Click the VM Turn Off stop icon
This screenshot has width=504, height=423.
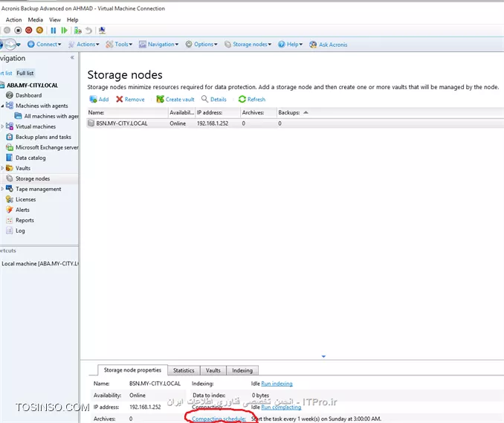click(x=18, y=30)
